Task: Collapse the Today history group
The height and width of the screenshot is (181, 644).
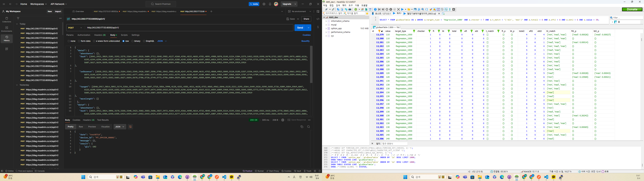Action: click(x=17, y=24)
